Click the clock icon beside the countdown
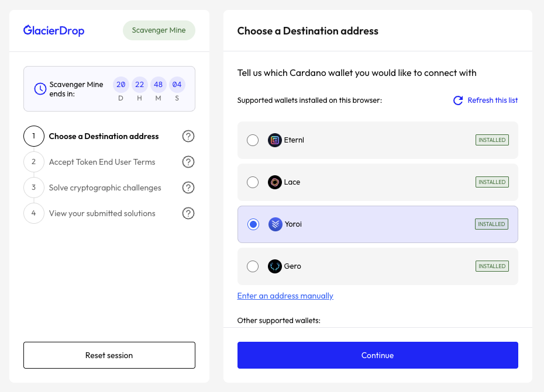The image size is (544, 392). coord(40,89)
